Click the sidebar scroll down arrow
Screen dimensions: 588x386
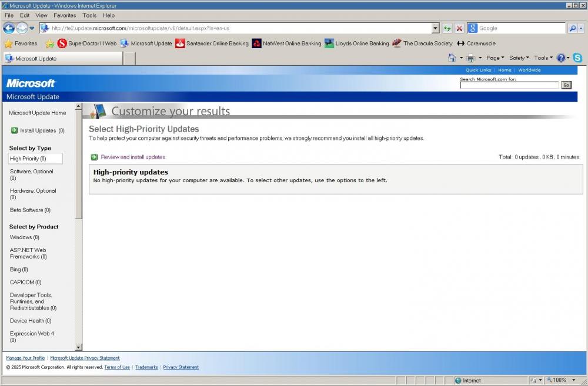pos(79,347)
